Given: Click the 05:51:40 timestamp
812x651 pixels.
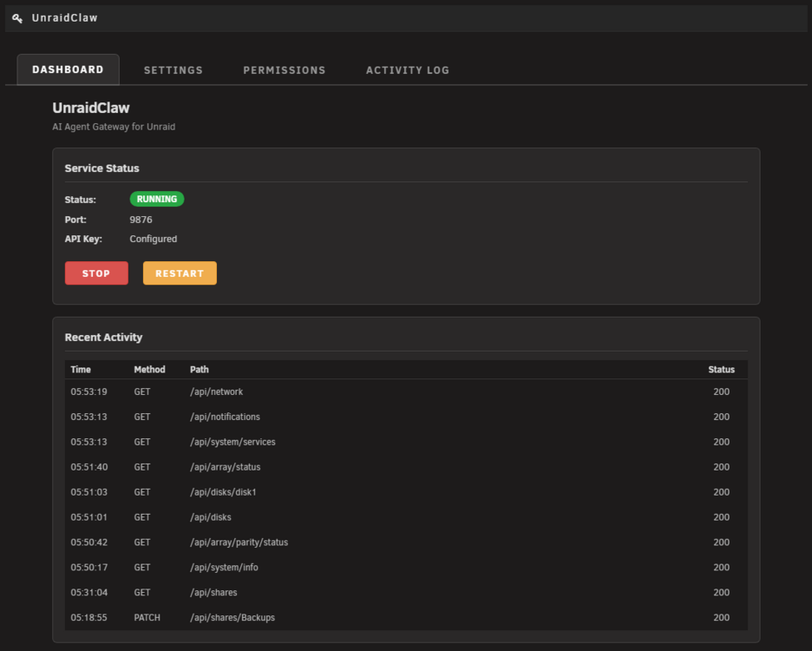Looking at the screenshot, I should [x=89, y=467].
